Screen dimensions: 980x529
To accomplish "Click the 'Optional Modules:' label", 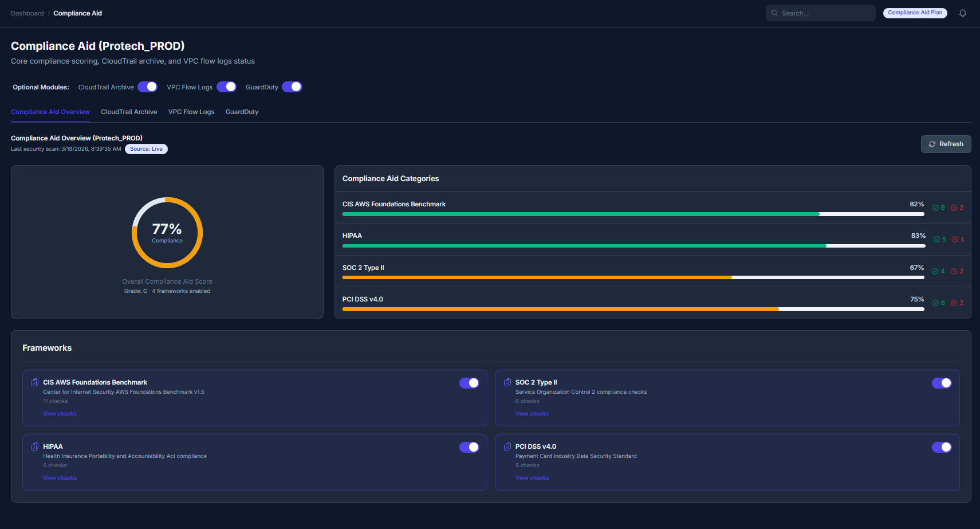I will [x=41, y=87].
